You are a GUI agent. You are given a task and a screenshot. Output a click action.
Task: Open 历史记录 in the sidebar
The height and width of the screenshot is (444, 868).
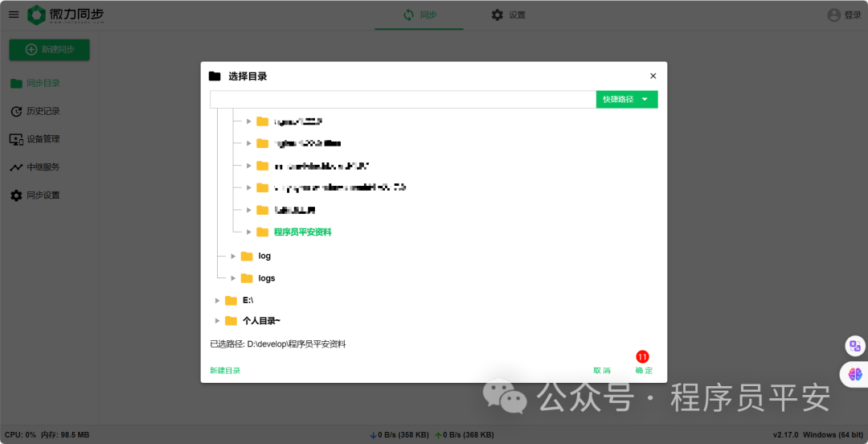tap(43, 112)
